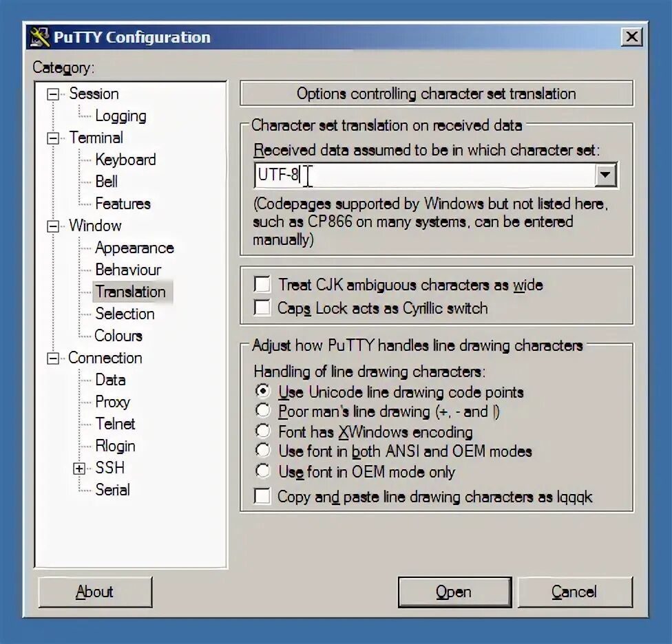Open the Logging category

(x=121, y=116)
